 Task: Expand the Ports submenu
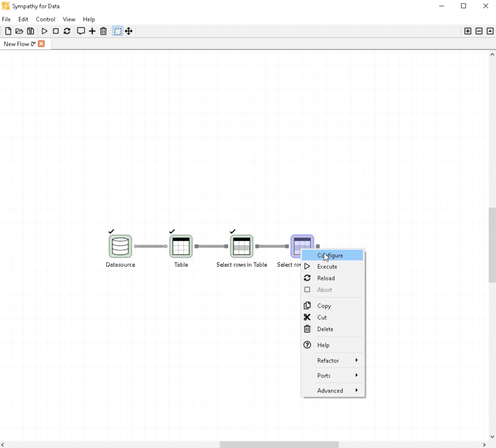332,376
